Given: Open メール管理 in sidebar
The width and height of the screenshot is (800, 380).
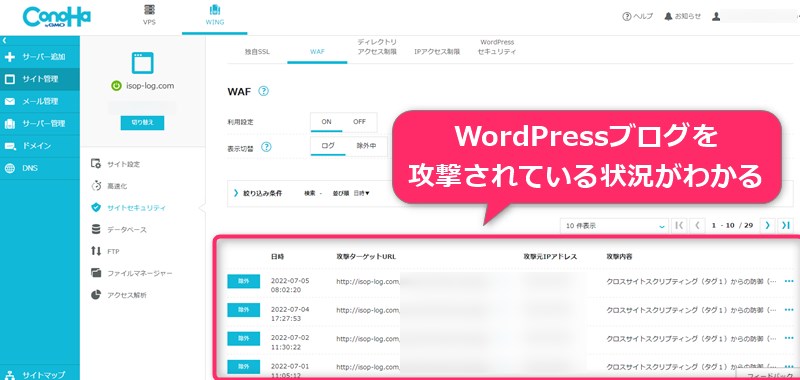Looking at the screenshot, I should (40, 102).
